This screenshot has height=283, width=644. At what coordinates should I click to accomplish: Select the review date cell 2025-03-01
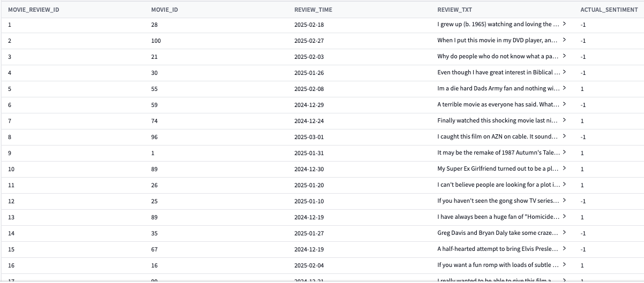tap(309, 137)
